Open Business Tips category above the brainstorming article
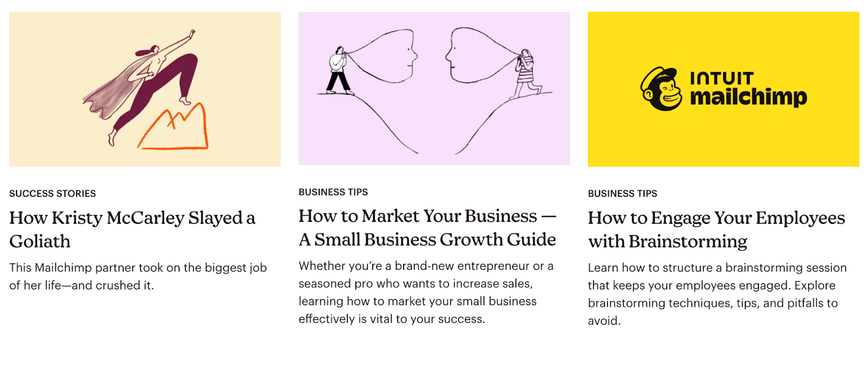868x385 pixels. coord(622,194)
